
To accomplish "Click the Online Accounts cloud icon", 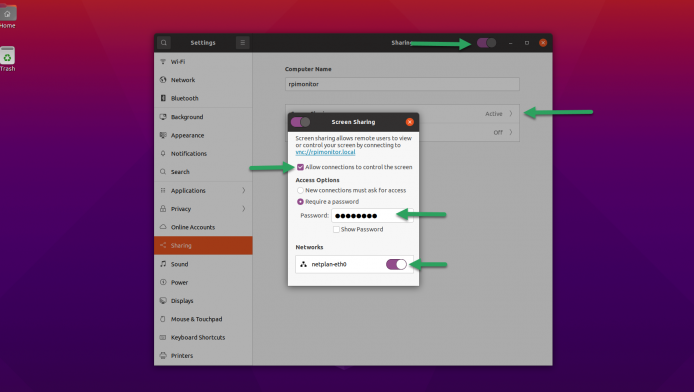I will [163, 227].
